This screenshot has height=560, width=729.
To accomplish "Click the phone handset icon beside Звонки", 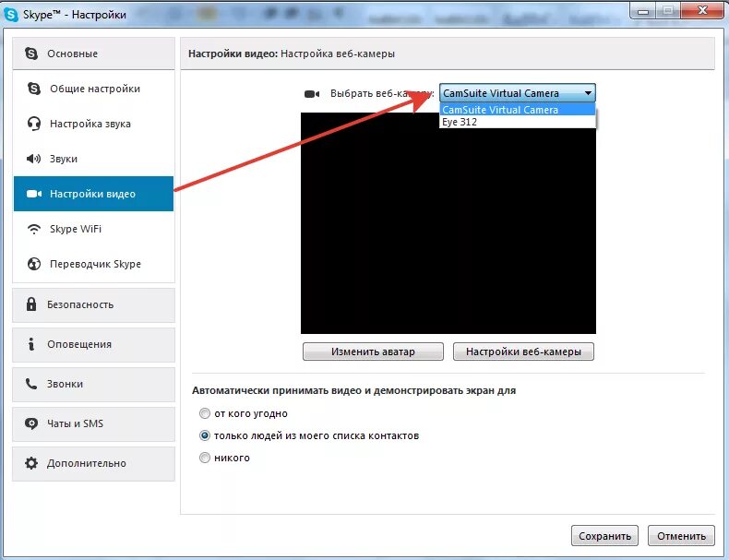I will pos(31,384).
